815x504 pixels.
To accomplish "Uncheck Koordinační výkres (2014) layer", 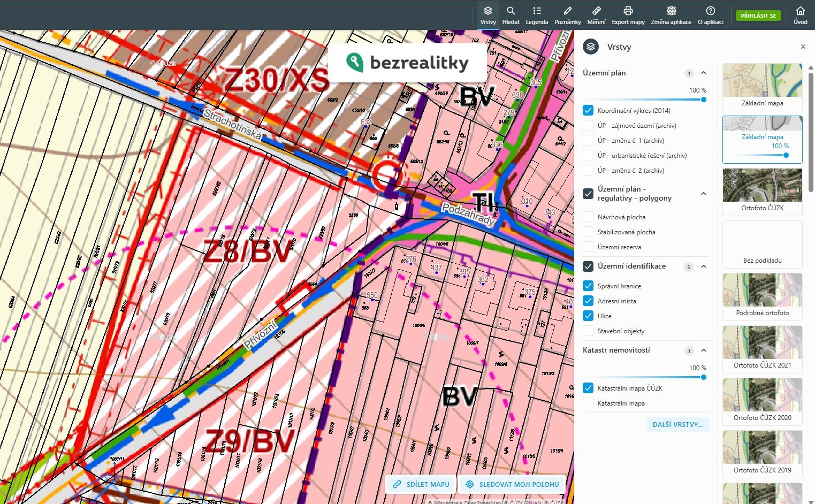I will [x=588, y=111].
